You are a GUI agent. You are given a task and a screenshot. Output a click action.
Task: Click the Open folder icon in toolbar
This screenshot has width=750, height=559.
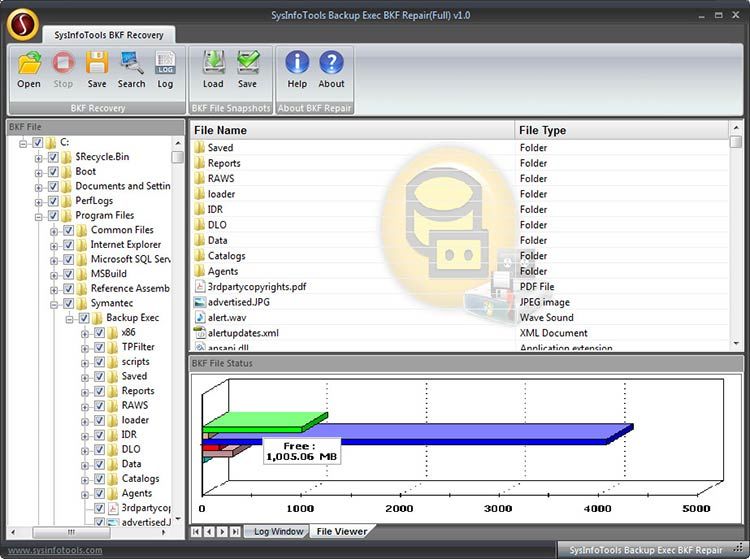tap(29, 67)
